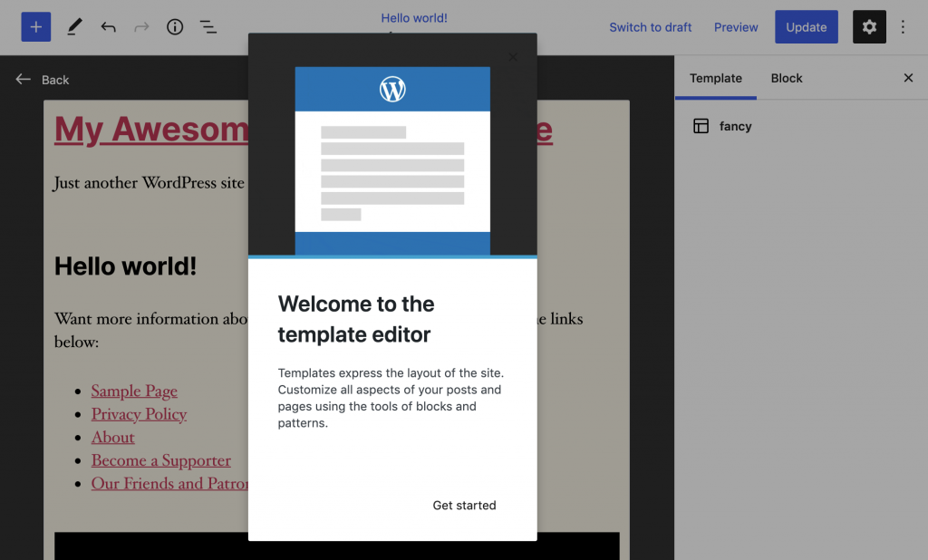The width and height of the screenshot is (928, 560).
Task: Click the Undo arrow icon
Action: click(108, 27)
